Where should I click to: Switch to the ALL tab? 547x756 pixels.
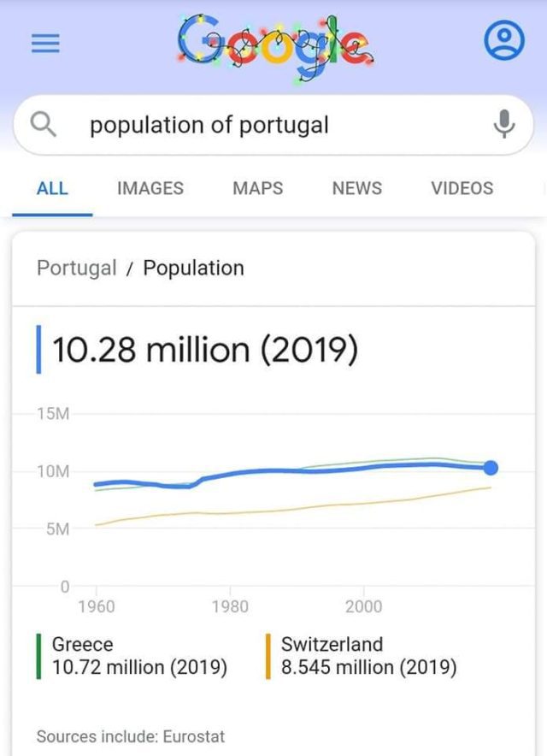52,188
